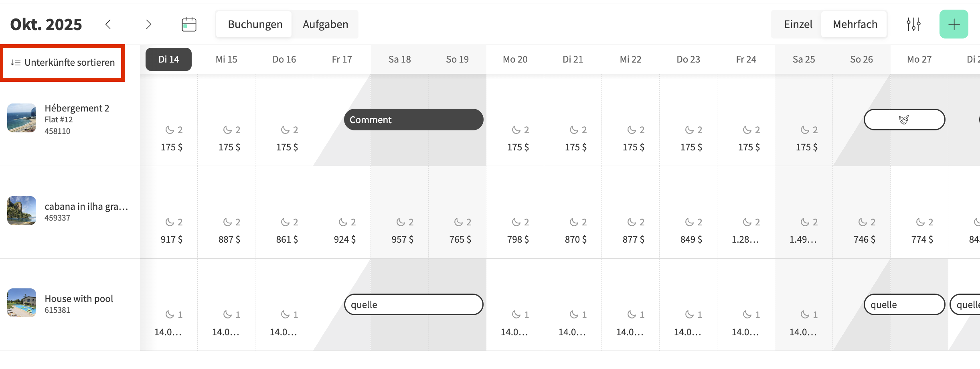
Task: Click the sort icon beside Unterkünfte sortieren
Action: (16, 63)
